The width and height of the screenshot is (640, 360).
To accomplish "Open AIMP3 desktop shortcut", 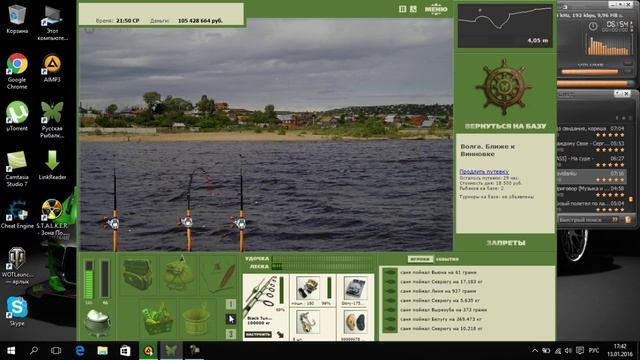I will pyautogui.click(x=52, y=68).
